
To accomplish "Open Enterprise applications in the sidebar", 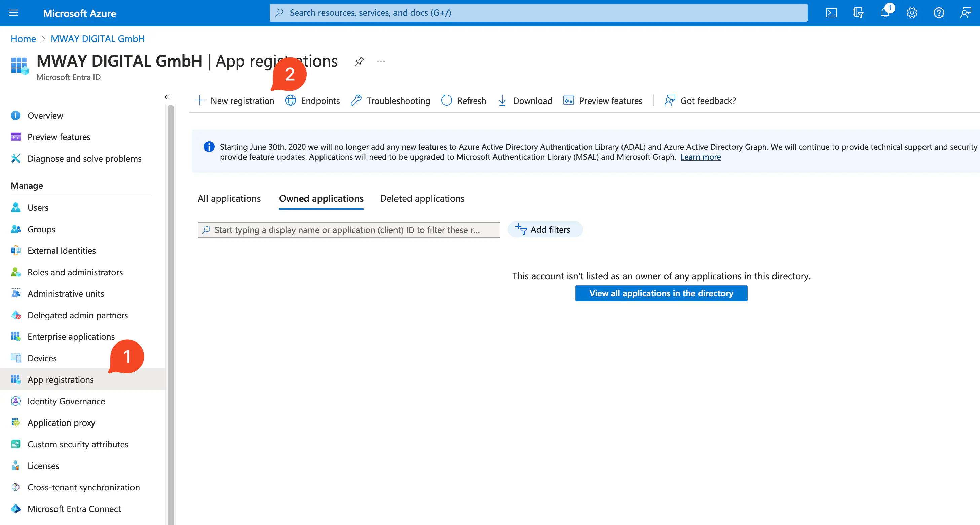I will coord(71,337).
